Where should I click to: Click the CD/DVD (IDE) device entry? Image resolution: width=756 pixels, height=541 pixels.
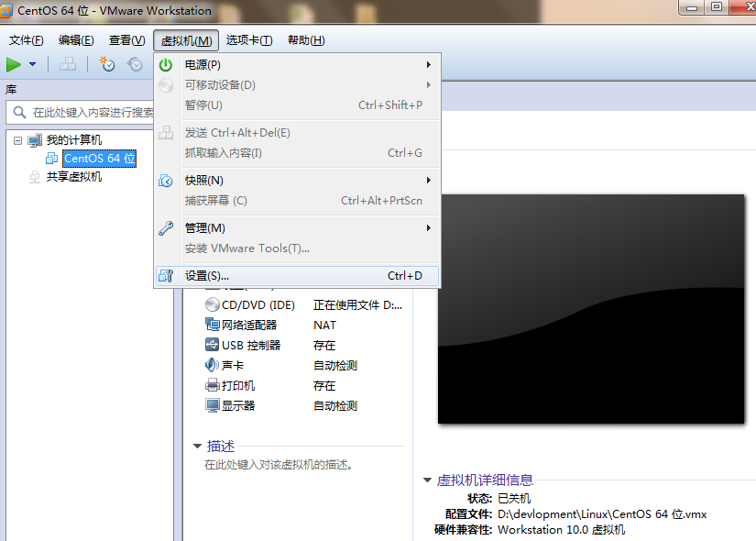[257, 305]
